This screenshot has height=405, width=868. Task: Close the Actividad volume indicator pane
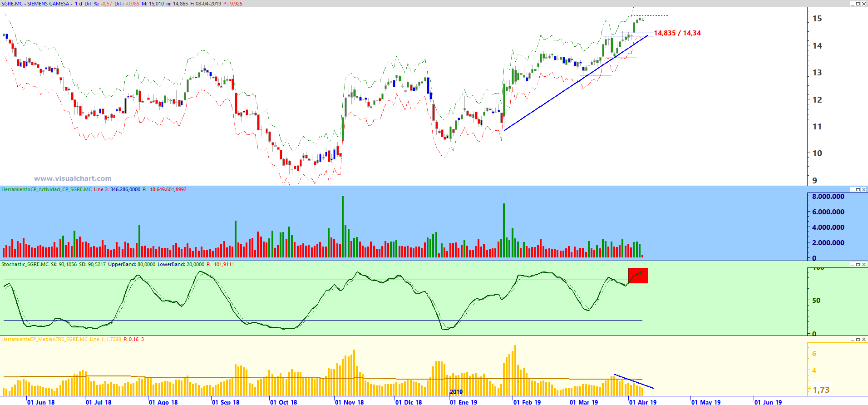(x=864, y=189)
